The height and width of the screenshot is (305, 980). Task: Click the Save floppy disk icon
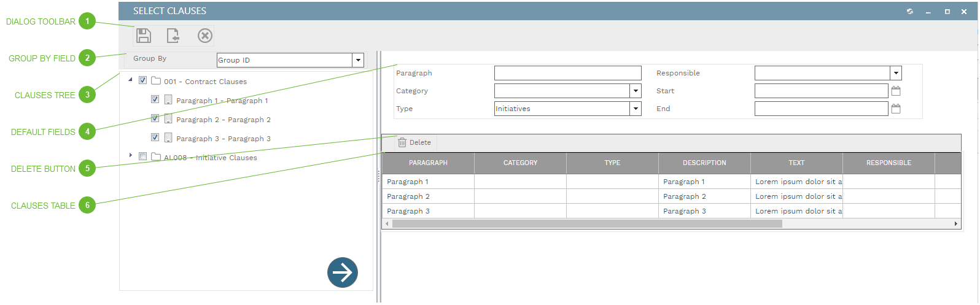(x=144, y=36)
